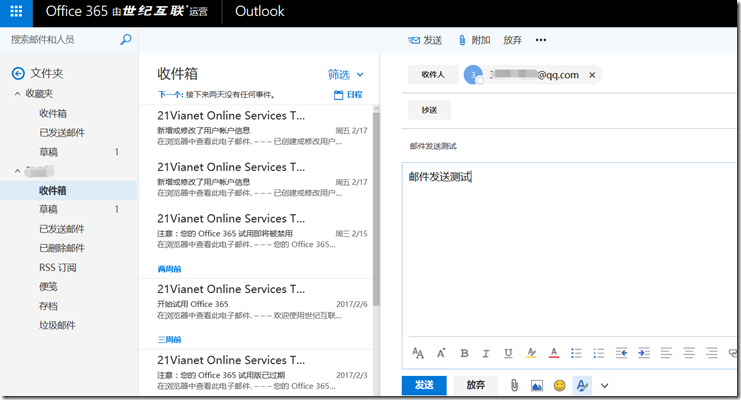This screenshot has height=400, width=741.
Task: Align the text left
Action: pyautogui.click(x=666, y=353)
